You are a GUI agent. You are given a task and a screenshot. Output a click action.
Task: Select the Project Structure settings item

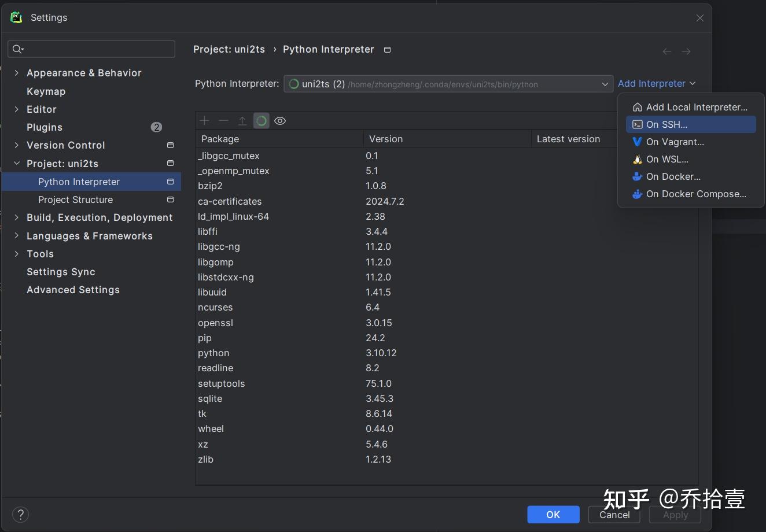coord(75,199)
